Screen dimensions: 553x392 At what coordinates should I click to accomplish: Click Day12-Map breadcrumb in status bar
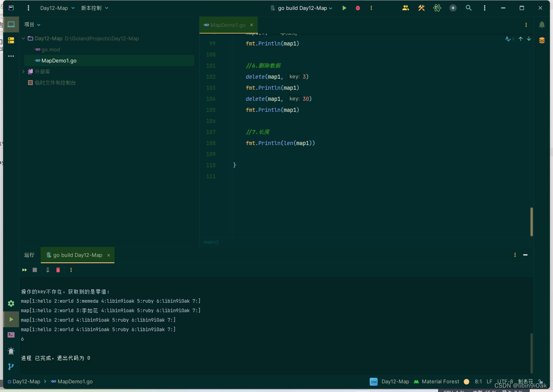[x=24, y=381]
